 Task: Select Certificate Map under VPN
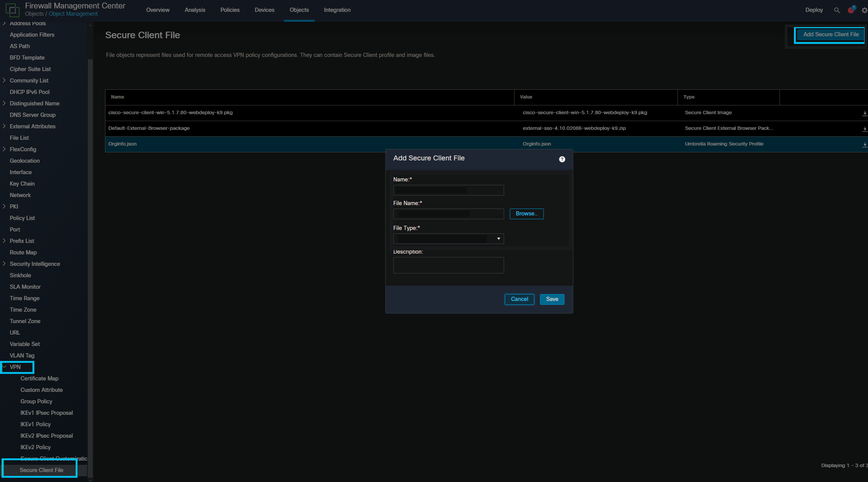(39, 378)
